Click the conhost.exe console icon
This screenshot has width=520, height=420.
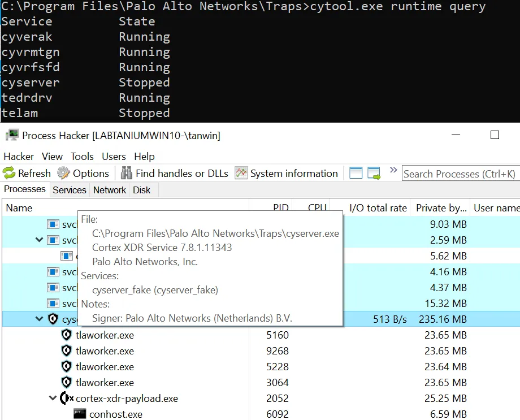pyautogui.click(x=80, y=414)
